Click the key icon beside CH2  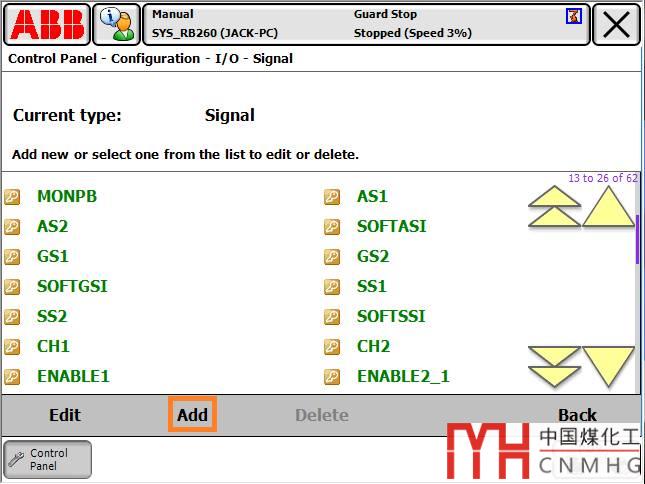pyautogui.click(x=332, y=347)
